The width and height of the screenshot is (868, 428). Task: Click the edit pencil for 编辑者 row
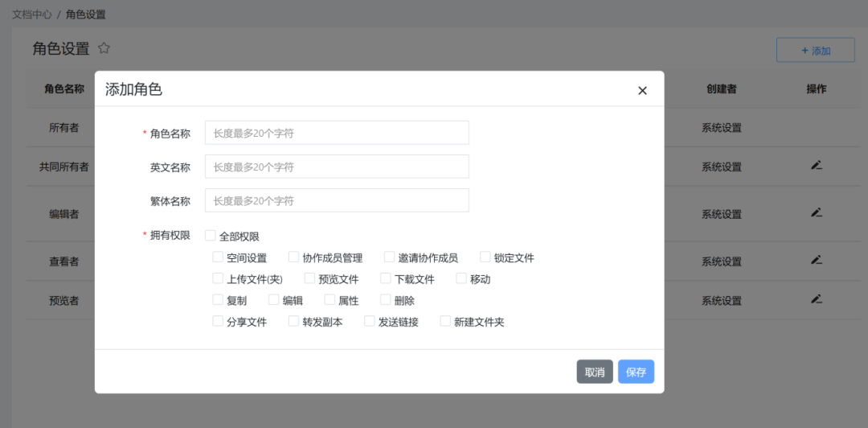pos(816,212)
